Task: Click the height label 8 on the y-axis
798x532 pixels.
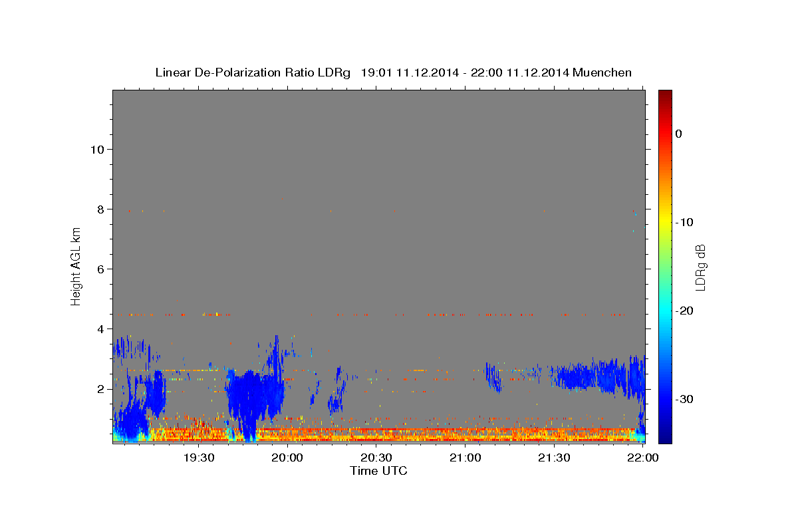Action: point(100,209)
